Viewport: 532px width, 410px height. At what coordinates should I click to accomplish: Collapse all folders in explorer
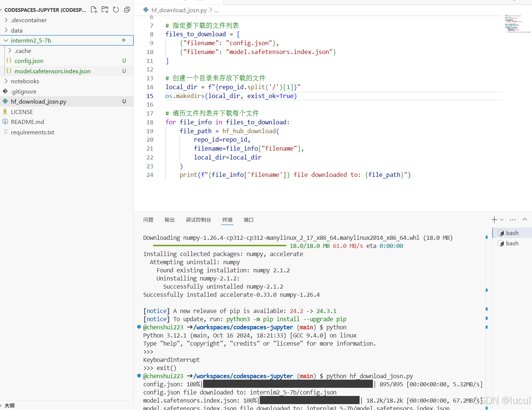[x=127, y=10]
